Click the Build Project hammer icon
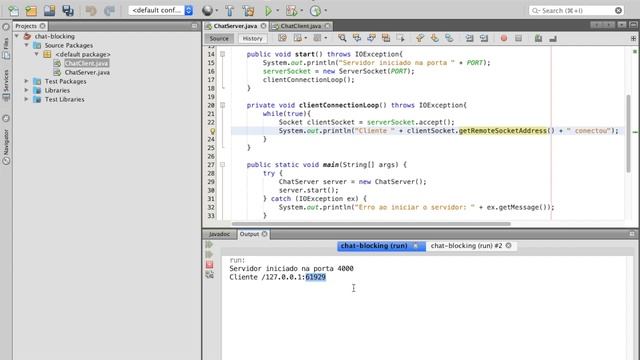The height and width of the screenshot is (360, 640). click(x=229, y=11)
